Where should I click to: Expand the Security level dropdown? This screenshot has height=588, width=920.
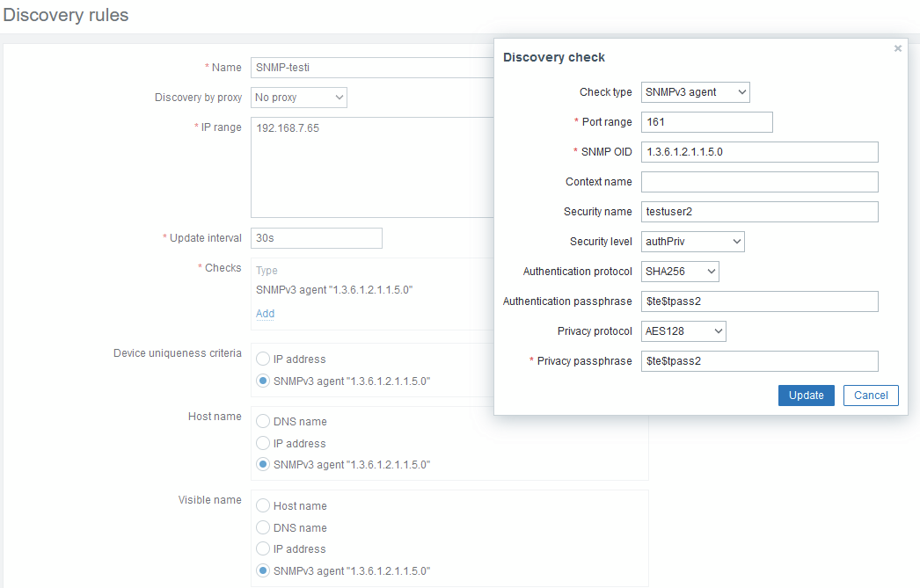pos(692,242)
